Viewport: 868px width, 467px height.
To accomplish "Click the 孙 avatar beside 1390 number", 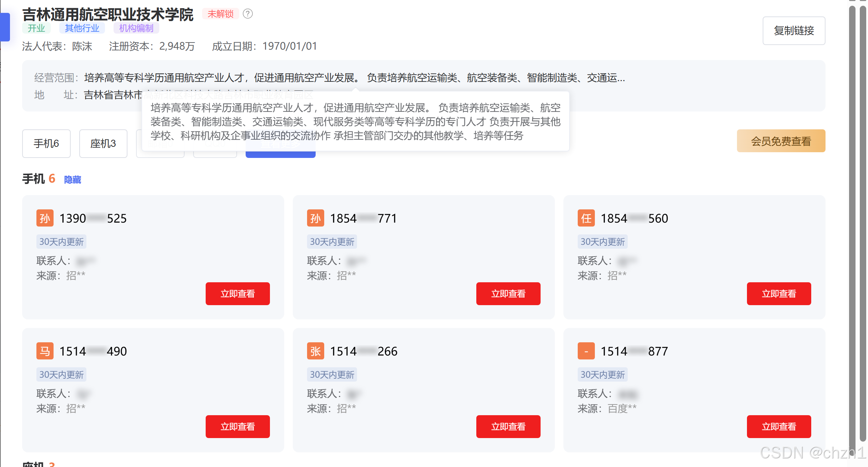I will point(45,218).
